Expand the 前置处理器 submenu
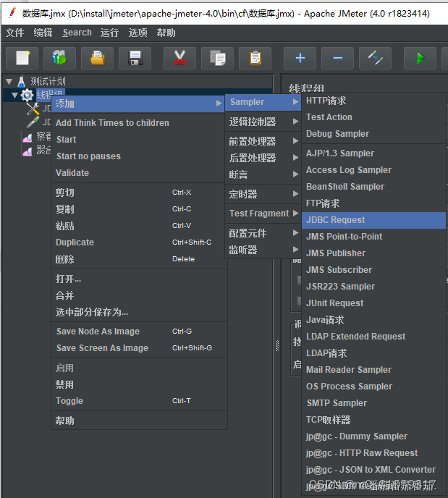Screen dimensions: 448x498 pos(263,141)
